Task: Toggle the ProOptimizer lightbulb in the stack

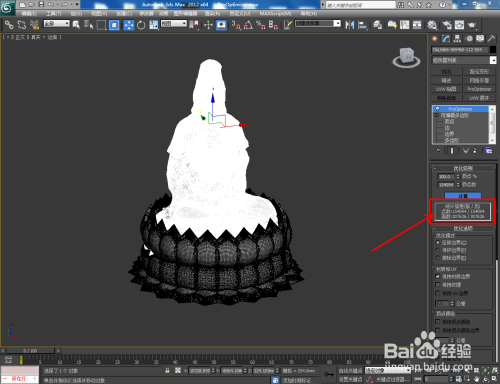Action: (x=437, y=109)
